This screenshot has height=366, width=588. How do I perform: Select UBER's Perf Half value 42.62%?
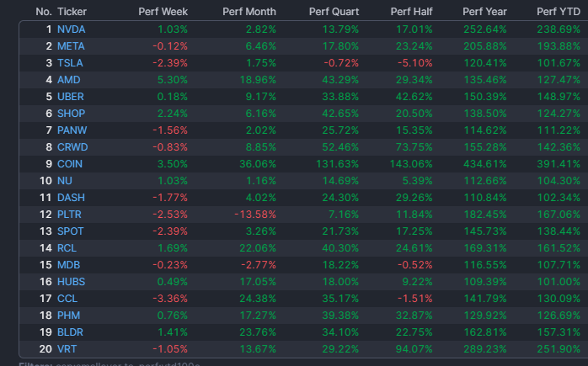[414, 97]
